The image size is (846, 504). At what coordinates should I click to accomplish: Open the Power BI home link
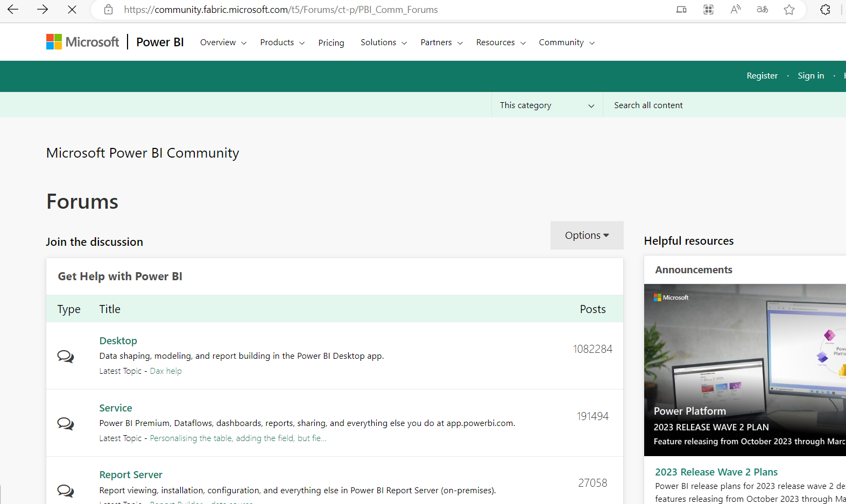[160, 42]
